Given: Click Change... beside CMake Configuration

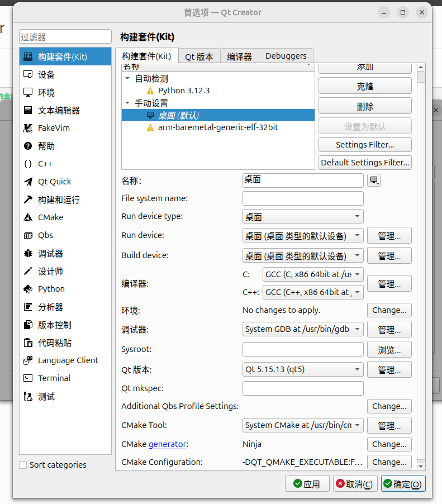Looking at the screenshot, I should [389, 462].
